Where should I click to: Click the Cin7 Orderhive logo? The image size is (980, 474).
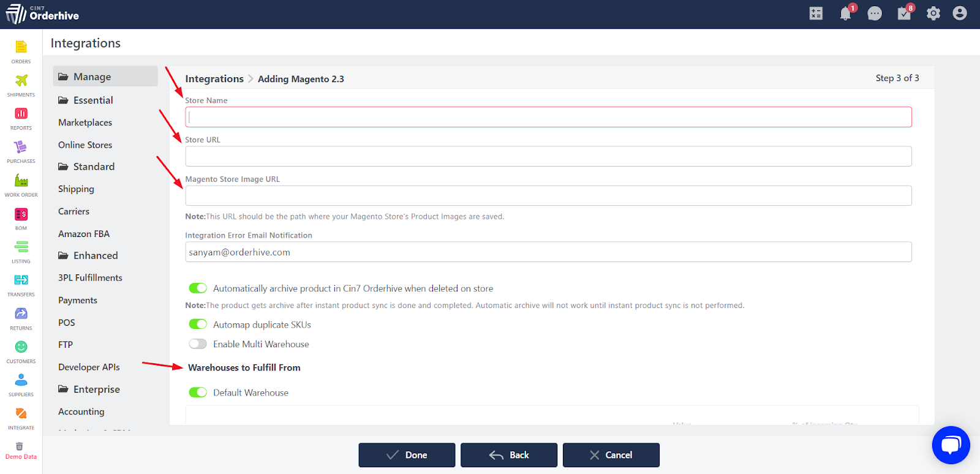pyautogui.click(x=42, y=14)
